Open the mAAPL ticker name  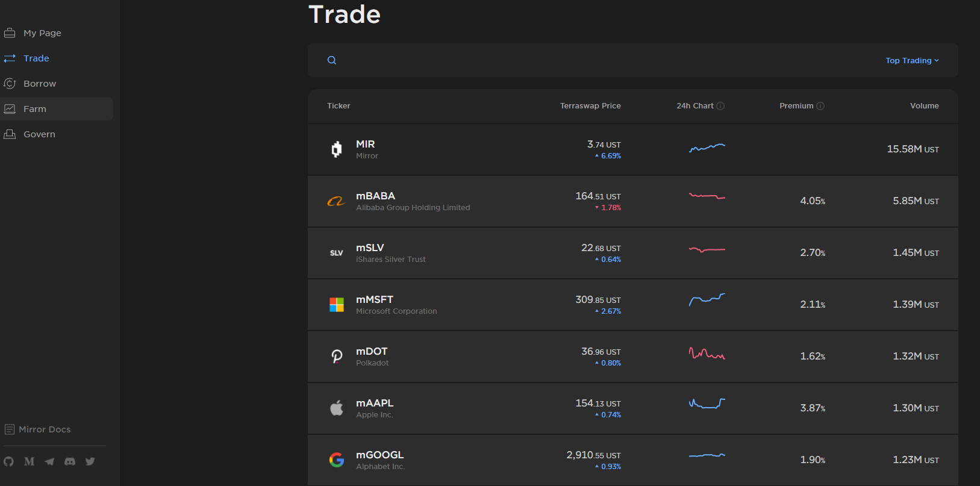(x=375, y=403)
